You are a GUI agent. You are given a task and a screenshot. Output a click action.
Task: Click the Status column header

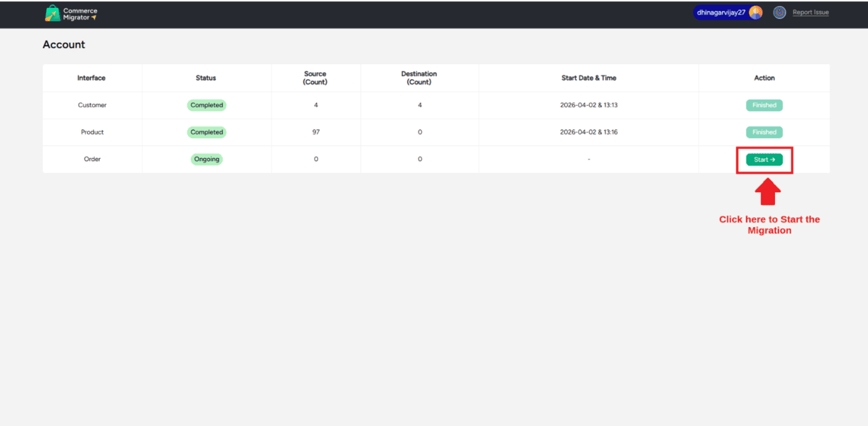(x=206, y=78)
